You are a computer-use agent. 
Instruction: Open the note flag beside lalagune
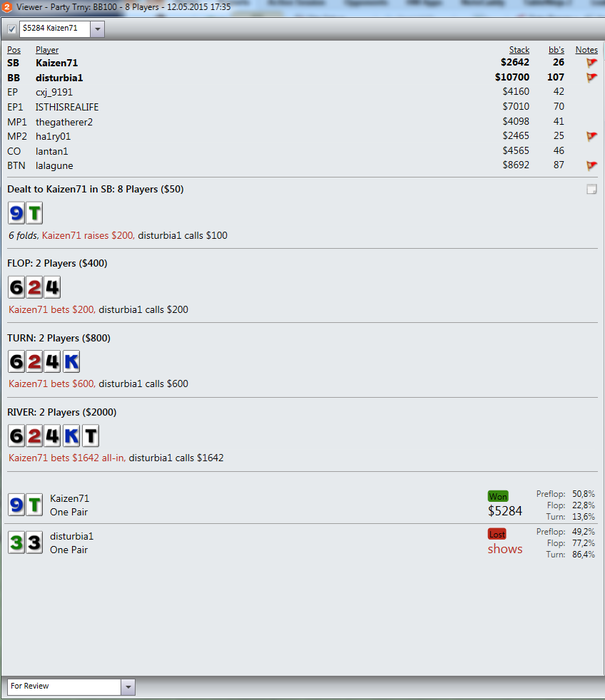[x=592, y=166]
